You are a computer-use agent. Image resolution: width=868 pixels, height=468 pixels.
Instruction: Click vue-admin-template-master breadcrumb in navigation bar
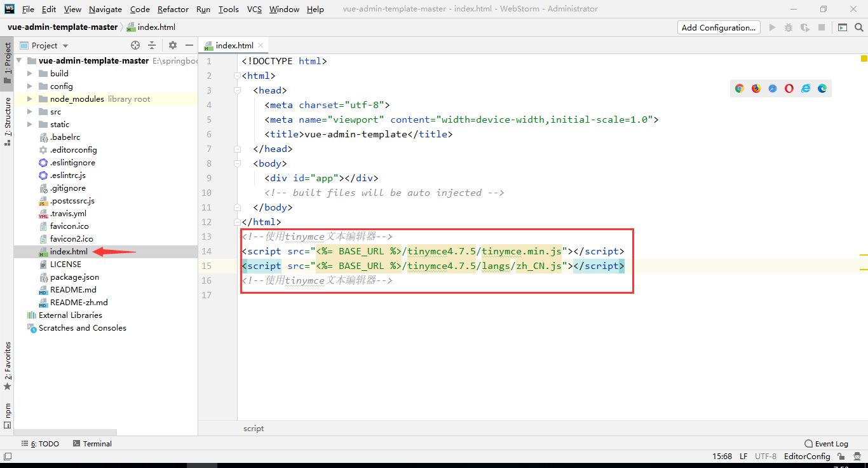coord(62,27)
